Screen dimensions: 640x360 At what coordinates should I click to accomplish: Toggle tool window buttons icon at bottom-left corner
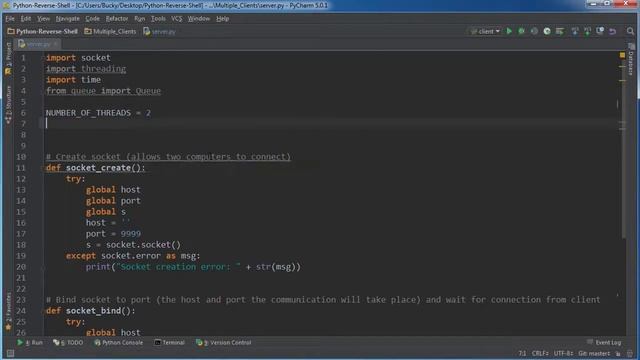point(11,353)
